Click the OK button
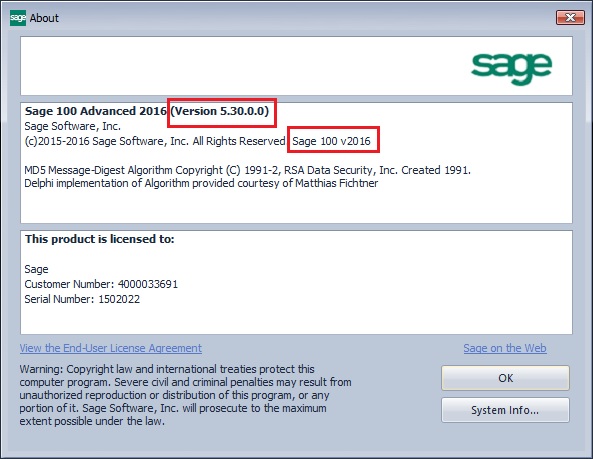This screenshot has height=459, width=593. pyautogui.click(x=505, y=378)
